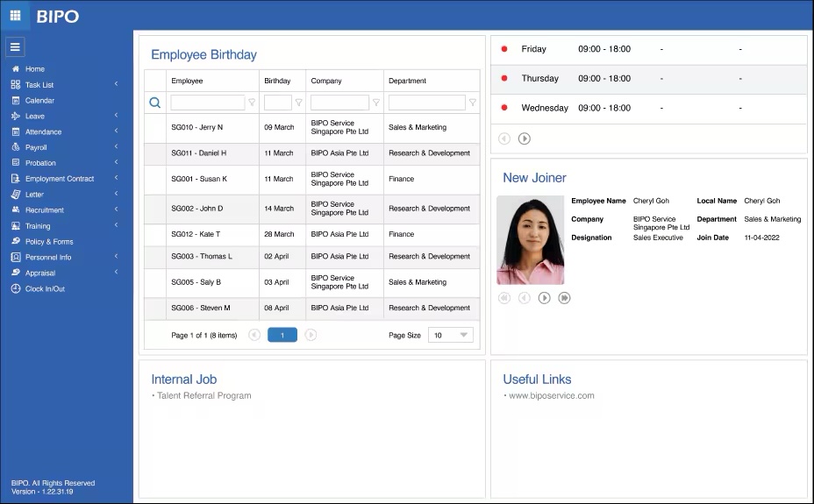Open the app grid launcher icon

[x=15, y=16]
